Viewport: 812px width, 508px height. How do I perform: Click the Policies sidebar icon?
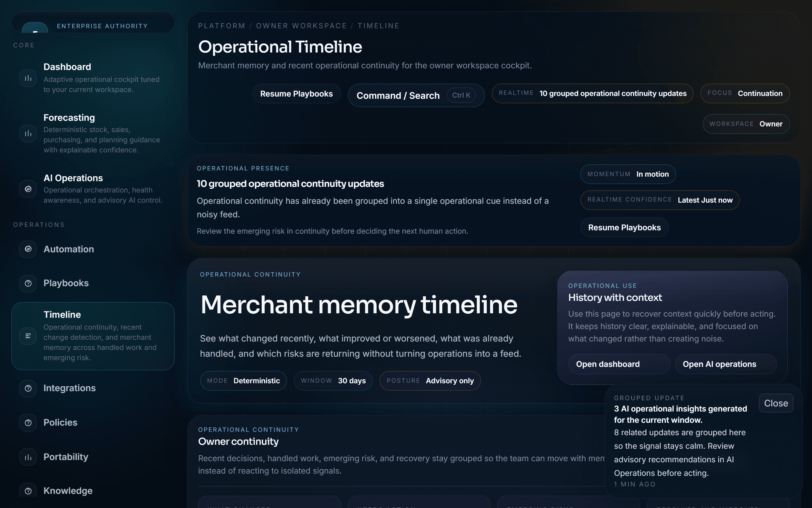(x=28, y=422)
